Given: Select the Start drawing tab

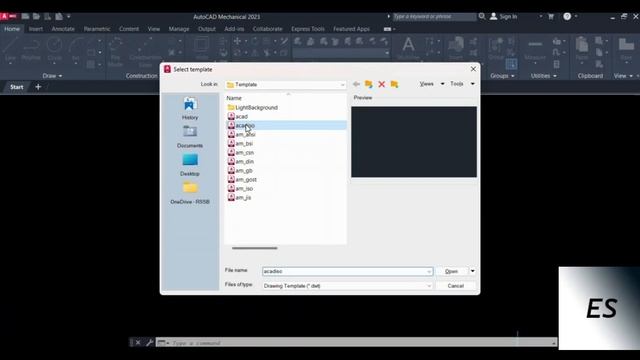Looking at the screenshot, I should click(17, 87).
